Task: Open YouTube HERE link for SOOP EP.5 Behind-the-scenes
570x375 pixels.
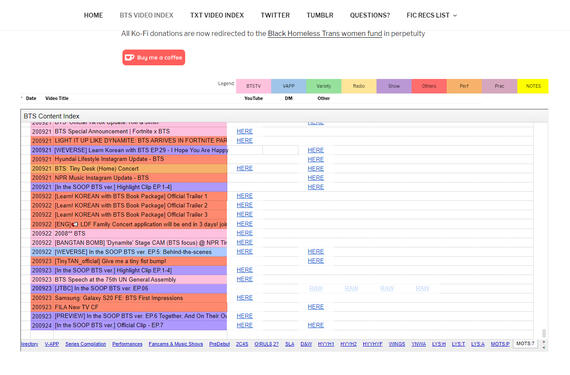Action: coord(244,251)
